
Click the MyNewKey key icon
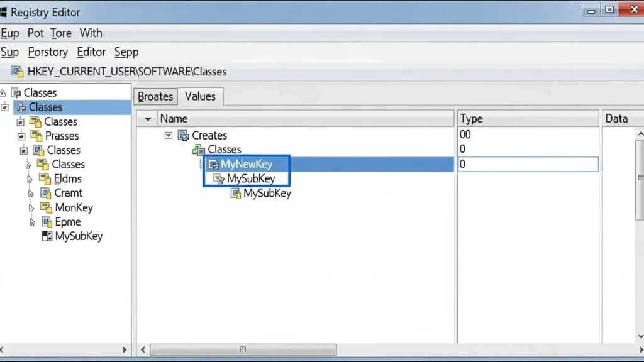point(213,164)
